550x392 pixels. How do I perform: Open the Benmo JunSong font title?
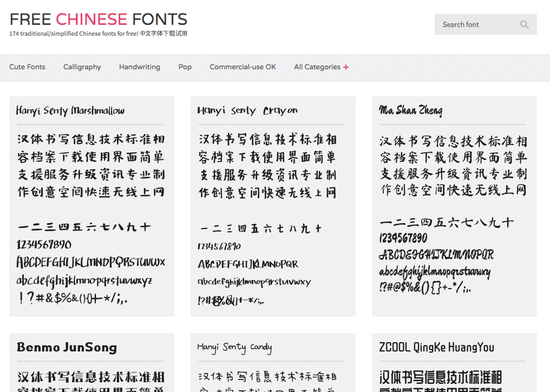tap(67, 347)
